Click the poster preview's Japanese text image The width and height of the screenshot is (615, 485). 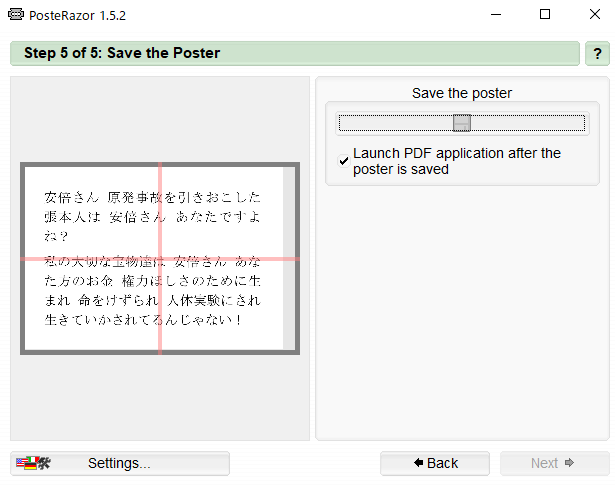[152, 258]
